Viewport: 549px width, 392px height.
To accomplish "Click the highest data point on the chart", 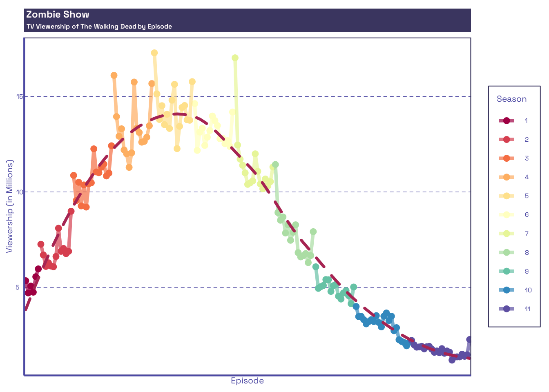I will click(x=154, y=53).
